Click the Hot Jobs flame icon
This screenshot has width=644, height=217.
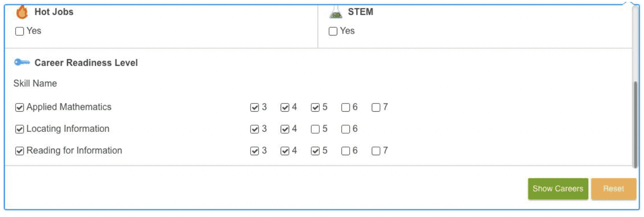[22, 13]
